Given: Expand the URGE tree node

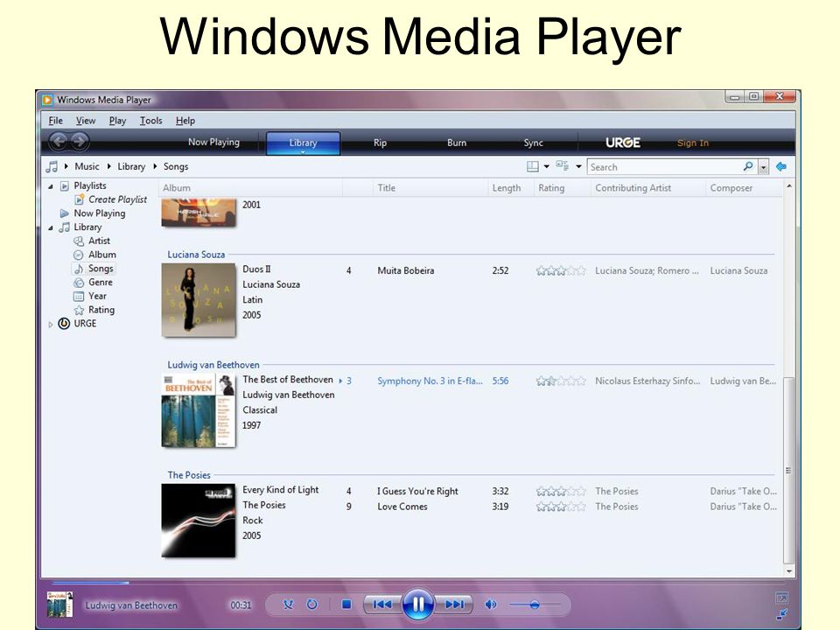Looking at the screenshot, I should [x=51, y=324].
